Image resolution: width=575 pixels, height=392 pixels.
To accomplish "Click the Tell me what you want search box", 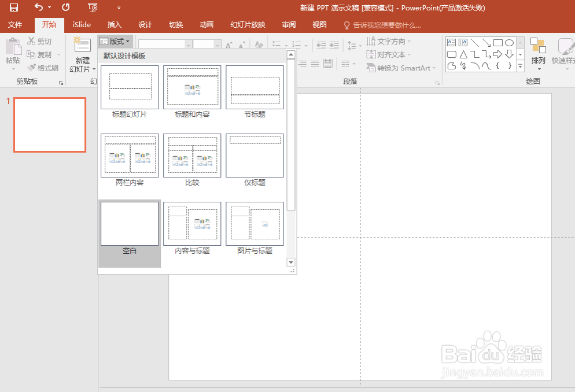I will [x=382, y=25].
